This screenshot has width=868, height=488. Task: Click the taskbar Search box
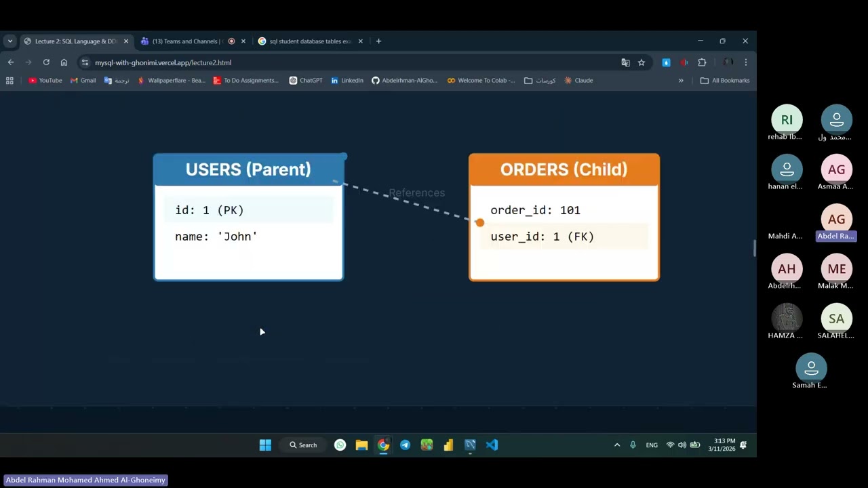[303, 445]
